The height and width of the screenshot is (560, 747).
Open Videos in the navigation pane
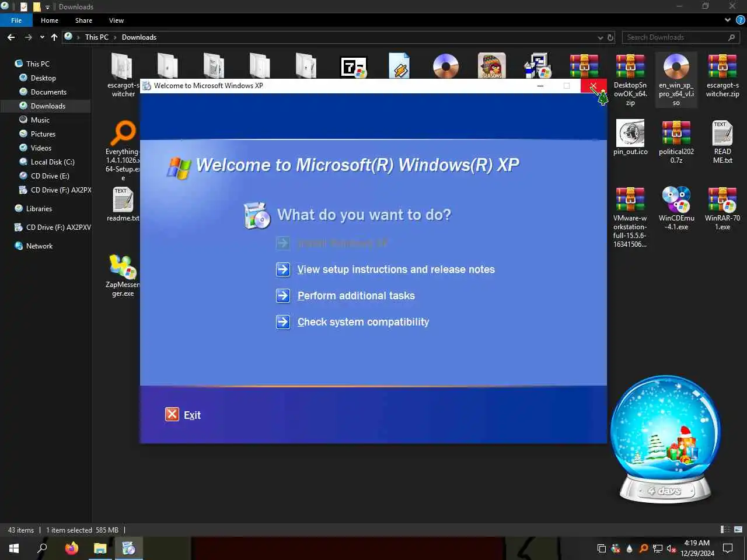pos(41,148)
